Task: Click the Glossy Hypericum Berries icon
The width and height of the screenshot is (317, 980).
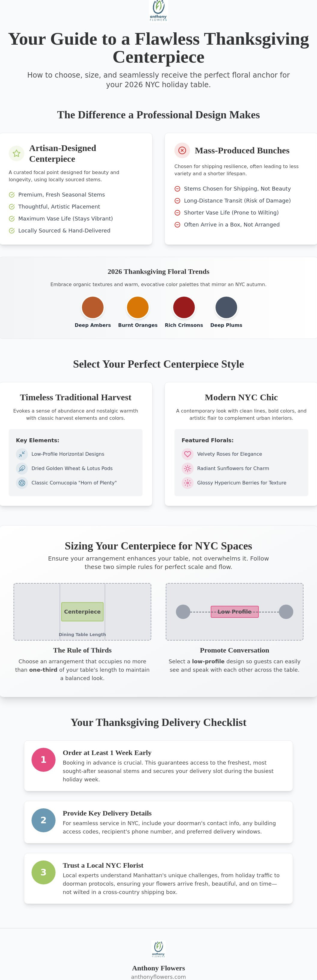Action: (187, 483)
